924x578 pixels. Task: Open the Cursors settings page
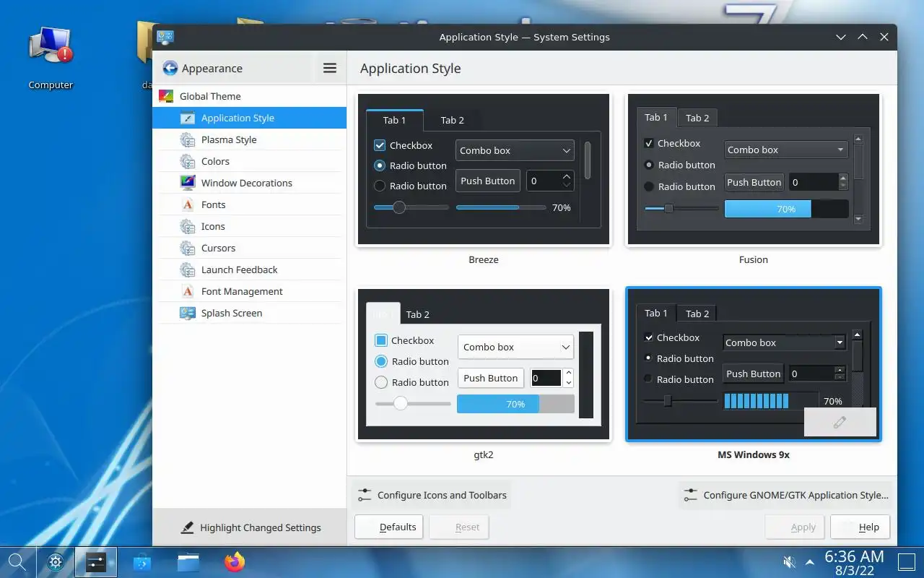pyautogui.click(x=249, y=248)
